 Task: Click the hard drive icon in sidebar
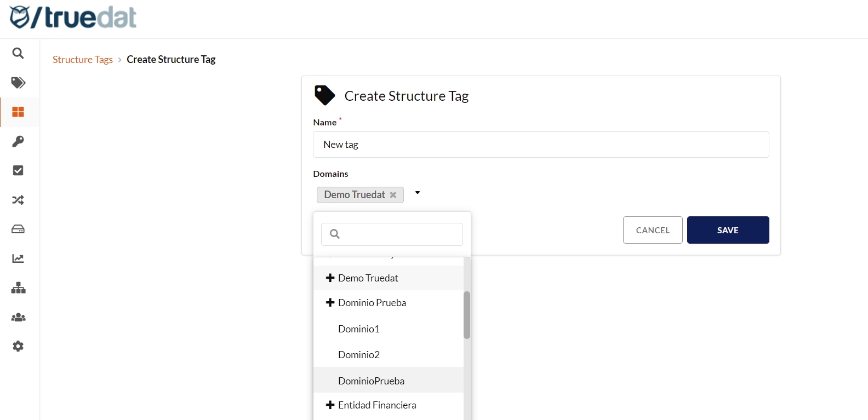[x=18, y=229]
